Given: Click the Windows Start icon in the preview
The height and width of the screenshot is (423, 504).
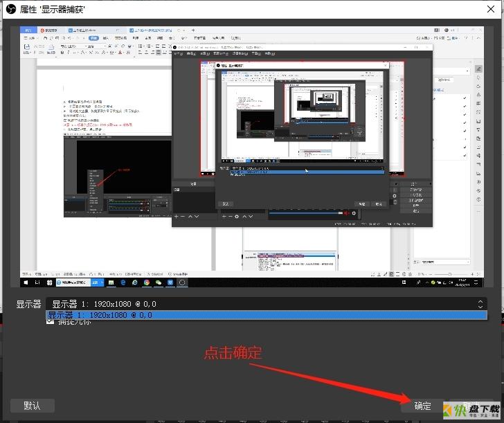Looking at the screenshot, I should point(26,282).
